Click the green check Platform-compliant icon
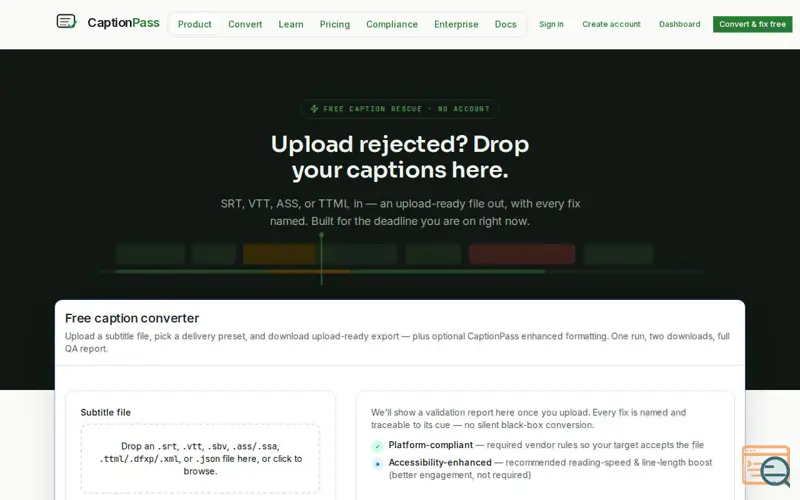This screenshot has width=800, height=500. click(377, 446)
